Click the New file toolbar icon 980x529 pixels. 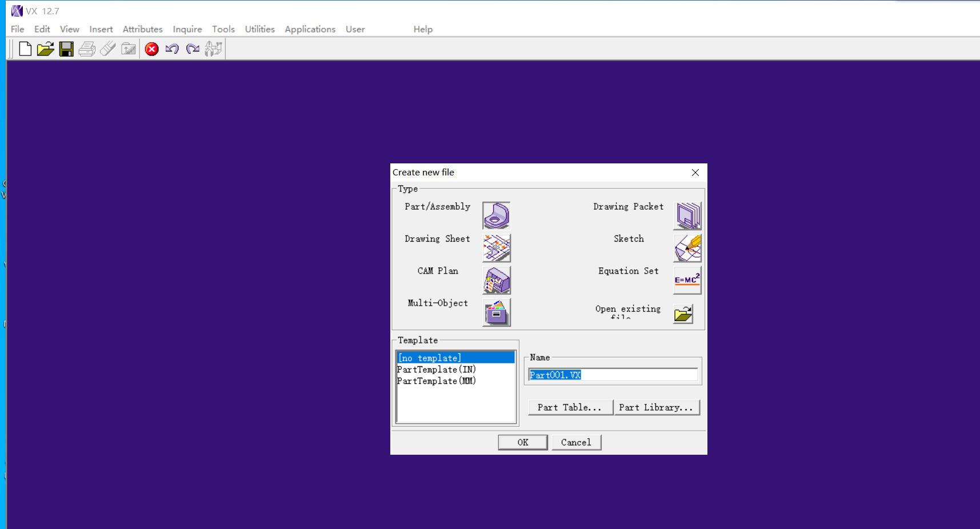[x=25, y=49]
